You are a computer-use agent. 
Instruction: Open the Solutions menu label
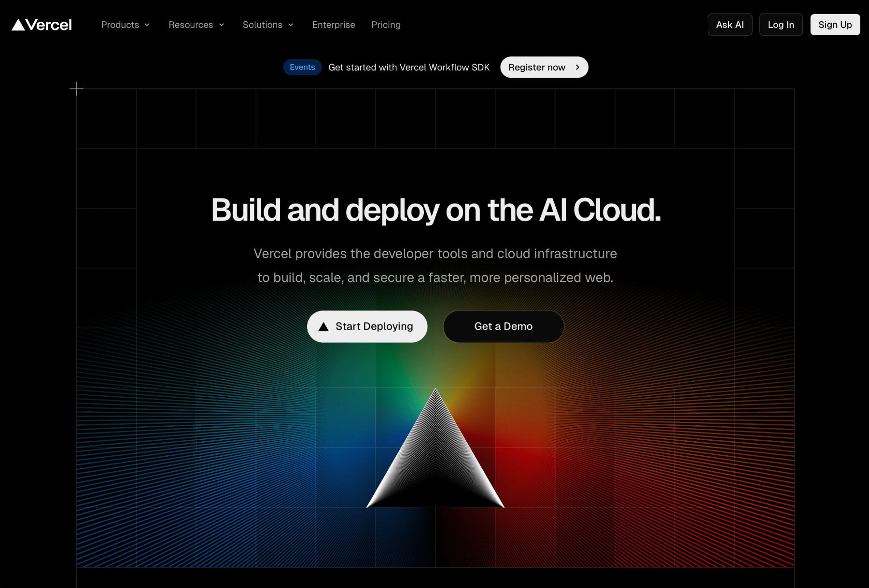(x=262, y=25)
